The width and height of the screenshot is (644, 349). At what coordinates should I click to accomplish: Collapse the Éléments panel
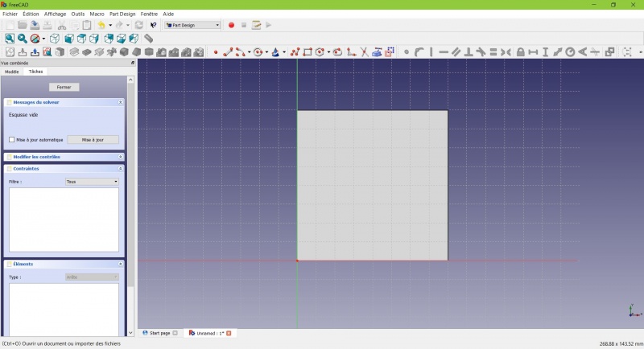(120, 264)
